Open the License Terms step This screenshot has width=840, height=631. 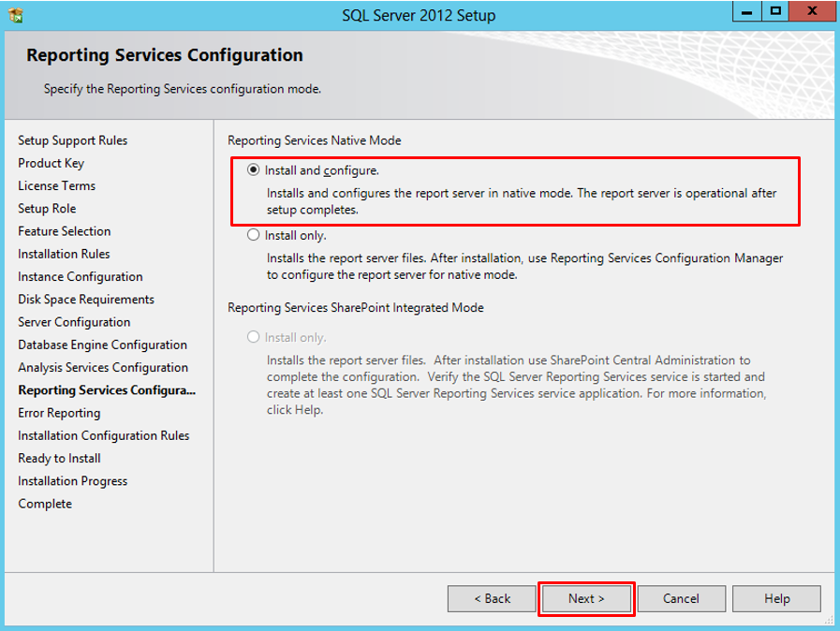coord(56,185)
